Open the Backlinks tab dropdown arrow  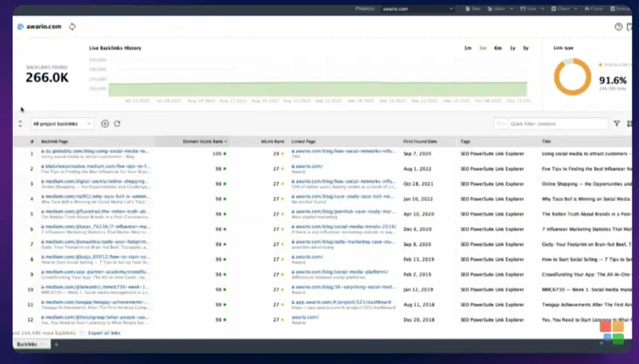pos(42,345)
